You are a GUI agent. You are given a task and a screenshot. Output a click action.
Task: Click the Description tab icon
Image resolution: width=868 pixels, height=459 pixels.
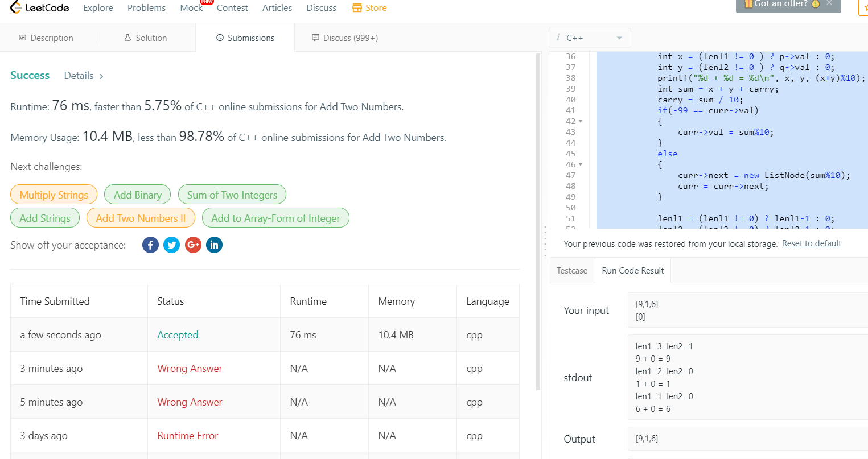point(23,38)
